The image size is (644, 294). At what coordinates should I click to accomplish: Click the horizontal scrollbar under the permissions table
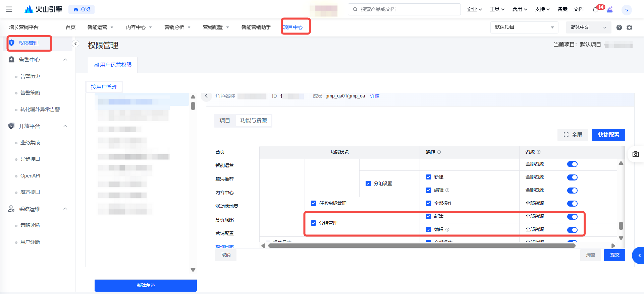422,246
